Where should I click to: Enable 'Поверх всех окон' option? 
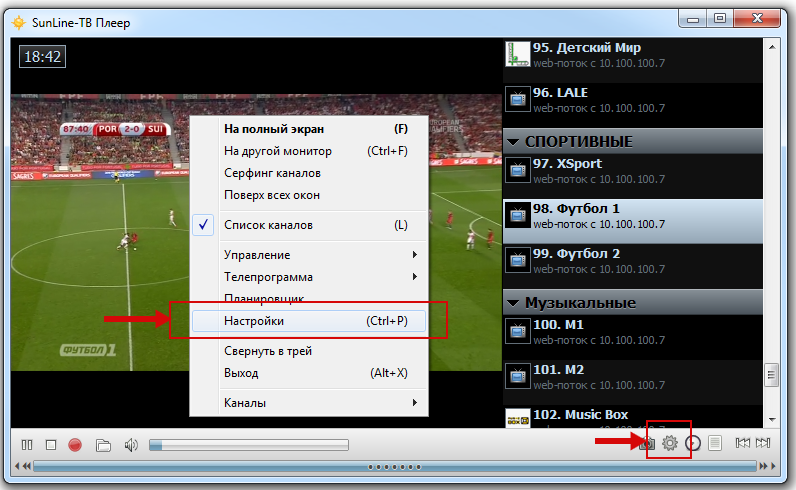[x=310, y=195]
